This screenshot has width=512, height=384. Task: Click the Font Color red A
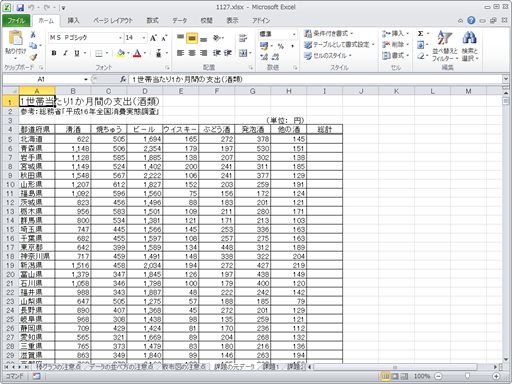(137, 53)
